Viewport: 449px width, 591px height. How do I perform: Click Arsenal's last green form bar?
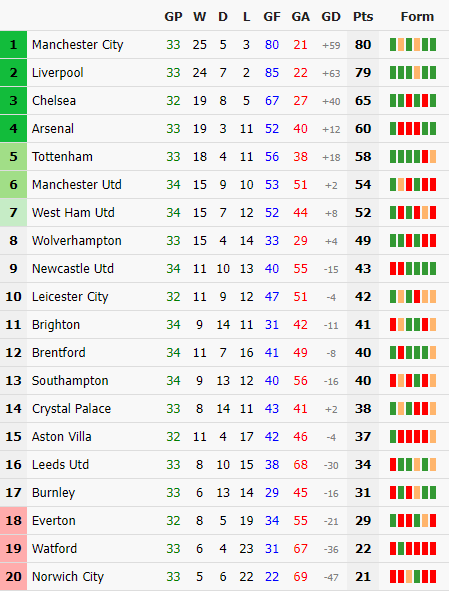433,129
